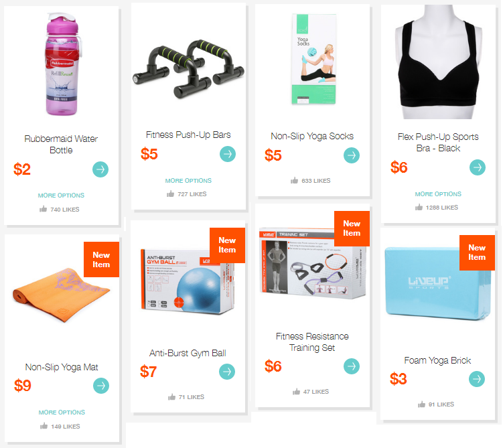Select the Fitness Resistance Training Set title

coord(312,342)
